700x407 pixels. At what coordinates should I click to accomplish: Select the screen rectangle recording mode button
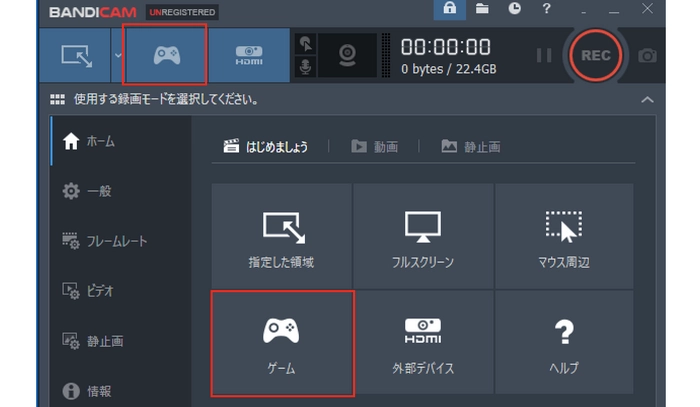[x=75, y=55]
